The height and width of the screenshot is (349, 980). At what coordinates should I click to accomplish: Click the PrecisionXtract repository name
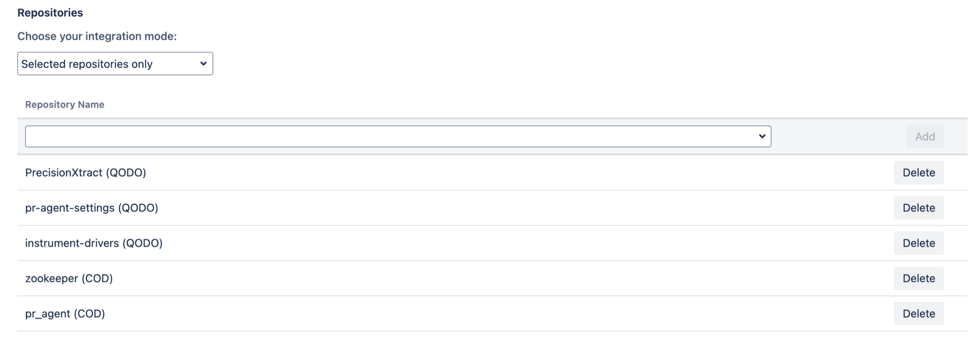(64, 173)
